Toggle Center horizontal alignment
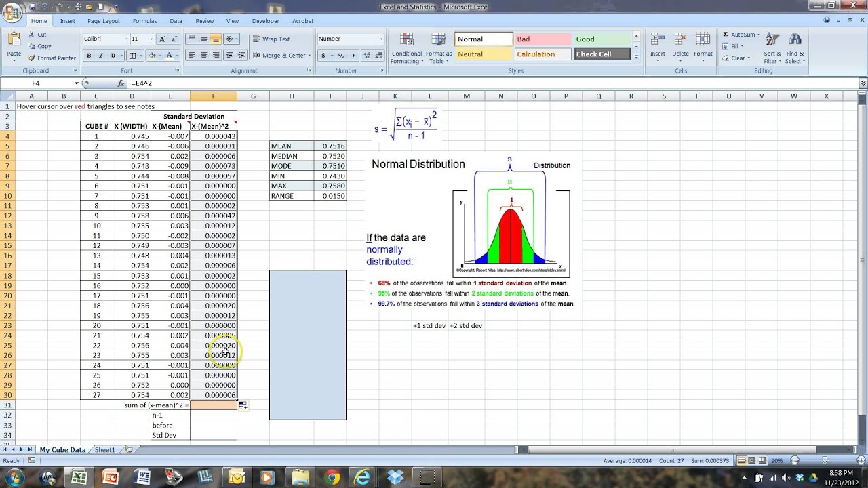The height and width of the screenshot is (488, 868). (203, 56)
